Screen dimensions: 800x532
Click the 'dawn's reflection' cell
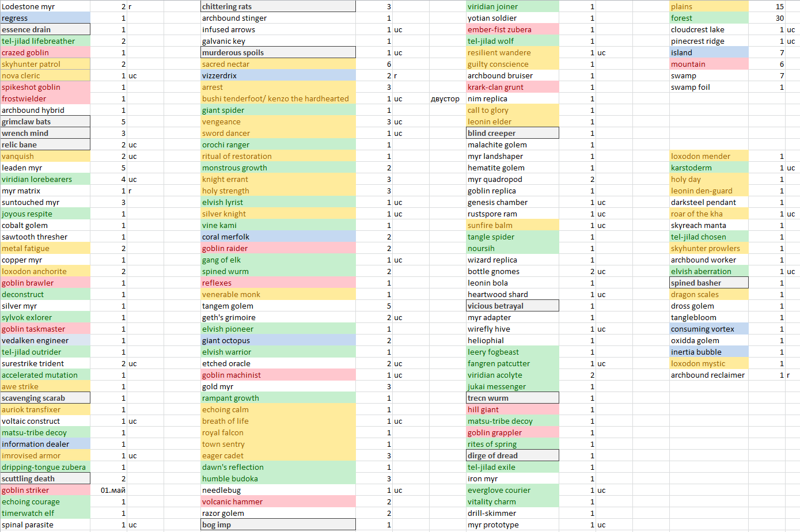pos(278,467)
